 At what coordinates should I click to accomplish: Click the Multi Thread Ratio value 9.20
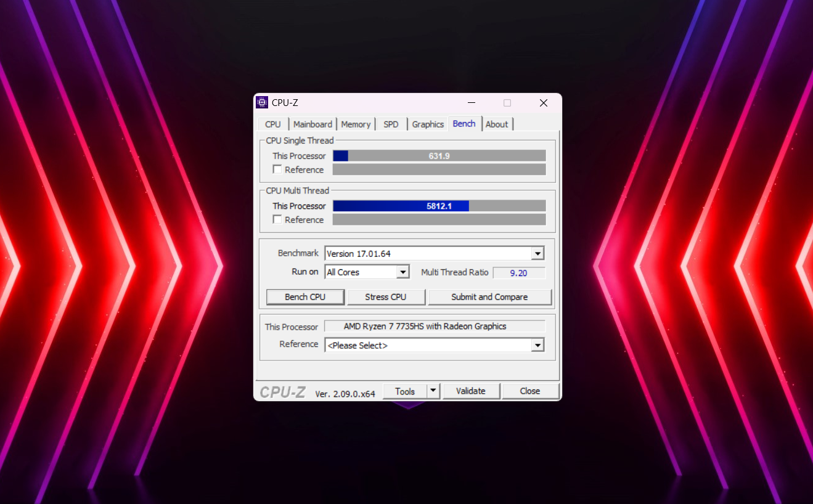point(519,272)
